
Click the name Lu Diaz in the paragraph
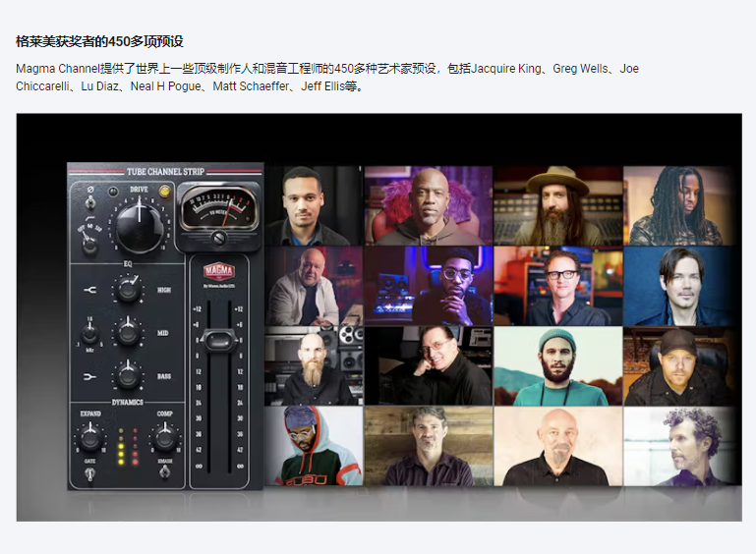(100, 86)
